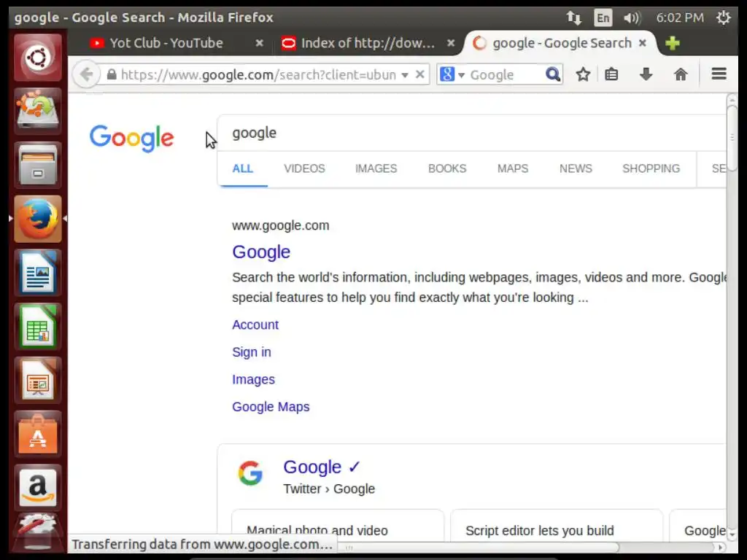The width and height of the screenshot is (747, 560).
Task: Open the sound volume indicator
Action: point(632,18)
